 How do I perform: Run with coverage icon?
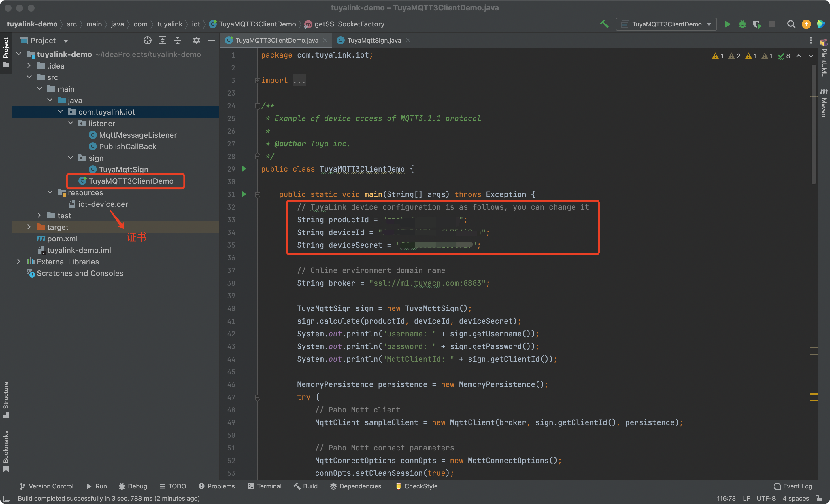[x=757, y=24]
